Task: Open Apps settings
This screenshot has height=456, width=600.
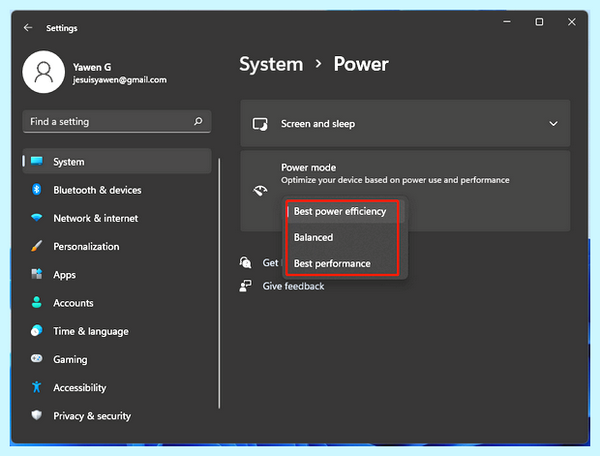Action: pyautogui.click(x=117, y=275)
